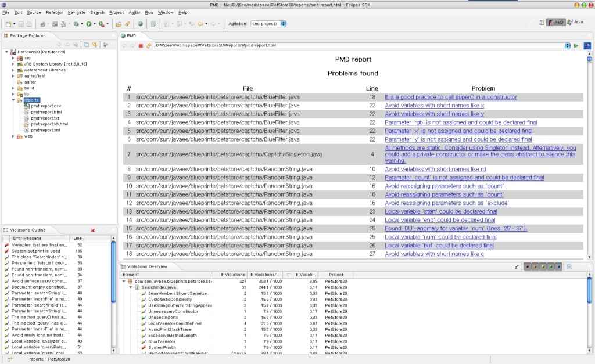Click the Violations Outline vertical scrollbar
The width and height of the screenshot is (595, 364).
point(113,295)
